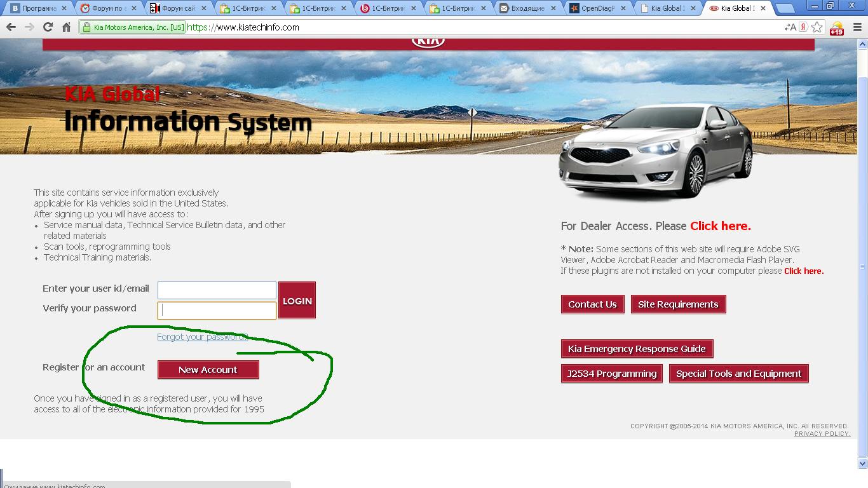
Task: Open the plugins Click here link
Action: coord(804,271)
